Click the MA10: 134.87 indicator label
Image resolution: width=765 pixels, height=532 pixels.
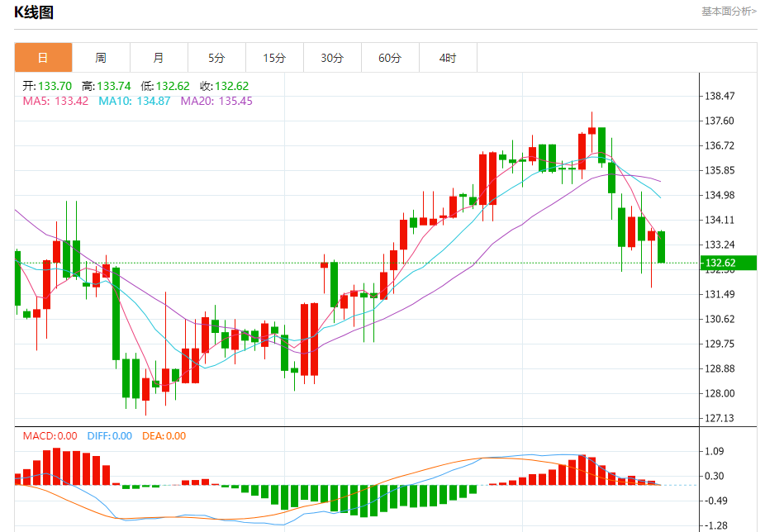[x=134, y=101]
